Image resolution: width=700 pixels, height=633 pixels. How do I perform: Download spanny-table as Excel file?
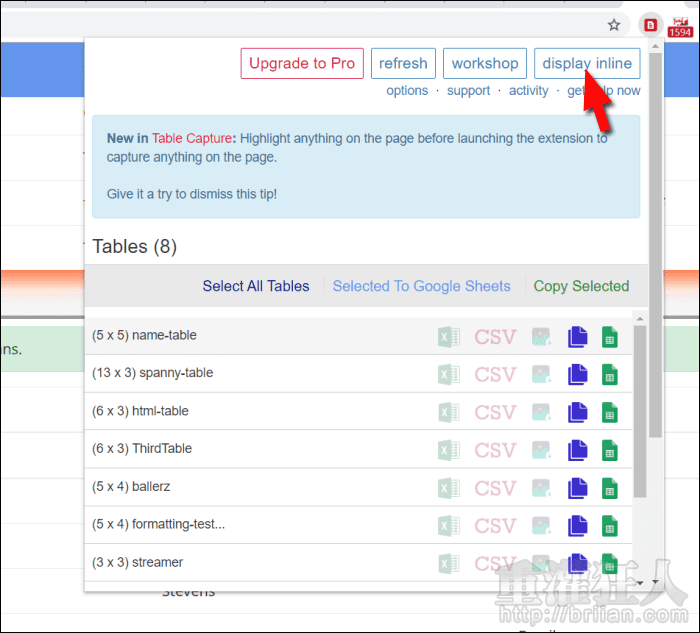point(449,374)
